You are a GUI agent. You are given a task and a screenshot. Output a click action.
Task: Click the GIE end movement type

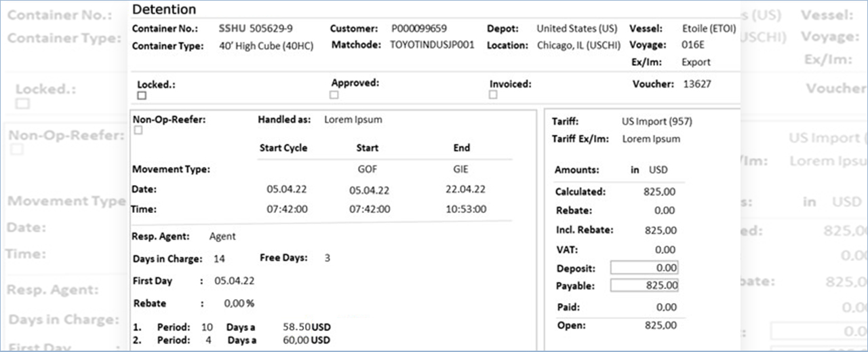[460, 170]
